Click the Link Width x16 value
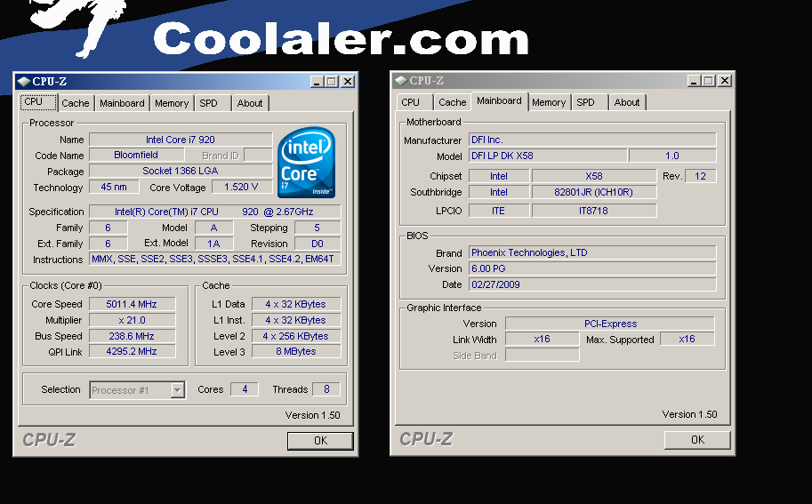This screenshot has height=504, width=812. pos(543,339)
